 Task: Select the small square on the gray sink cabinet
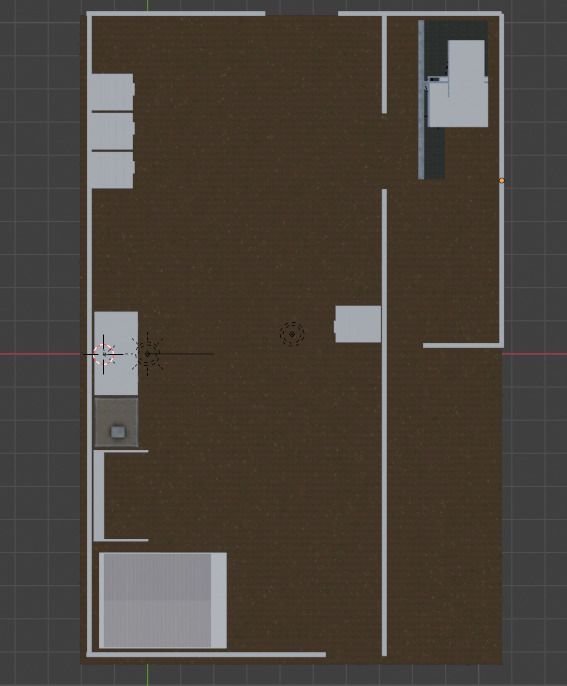coord(118,432)
